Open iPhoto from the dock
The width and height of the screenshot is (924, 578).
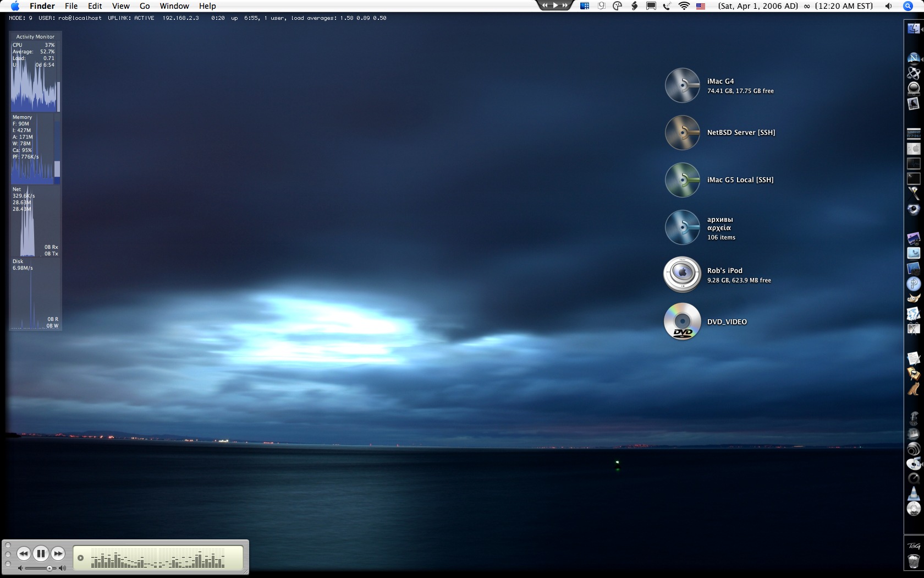913,239
